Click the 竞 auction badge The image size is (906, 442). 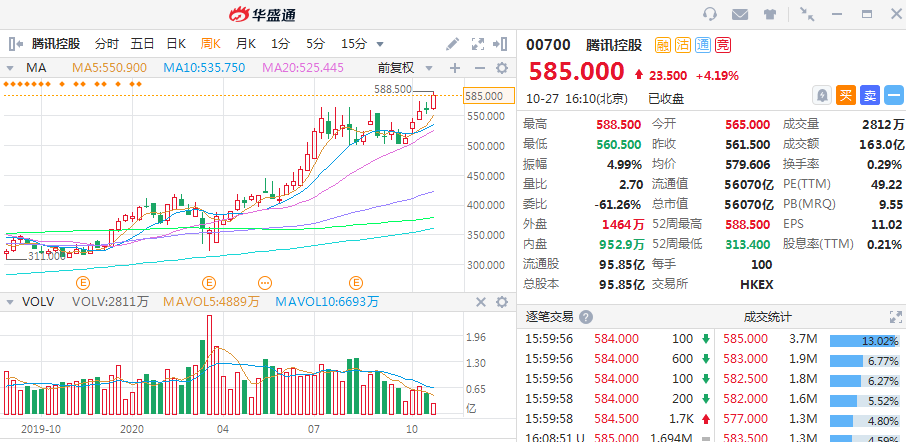tap(722, 44)
